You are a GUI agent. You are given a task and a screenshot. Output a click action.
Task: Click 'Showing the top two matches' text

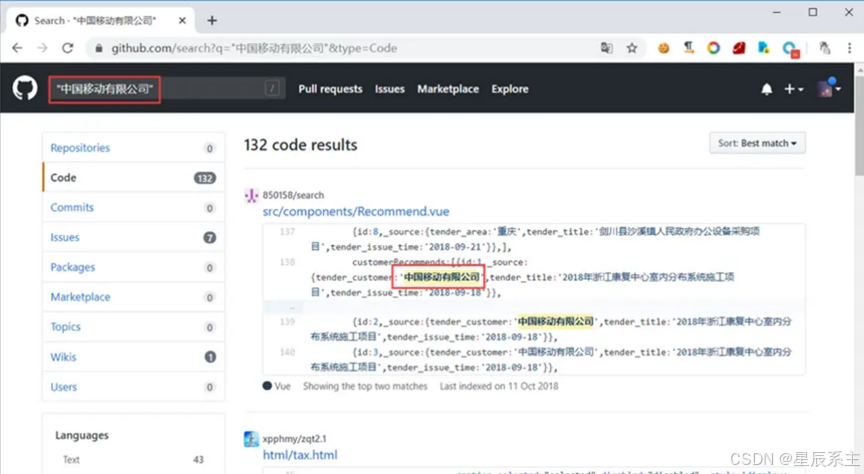[365, 386]
